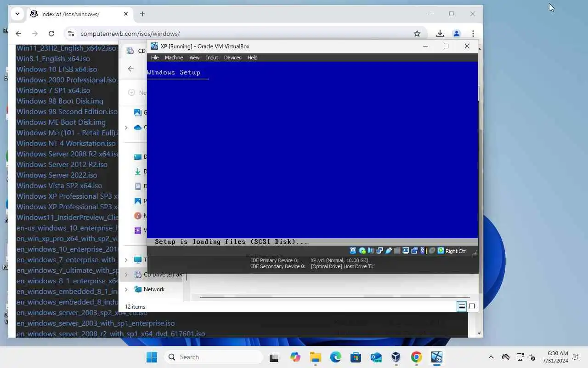This screenshot has height=368, width=588.
Task: Go back in the File Explorer window
Action: 131,69
